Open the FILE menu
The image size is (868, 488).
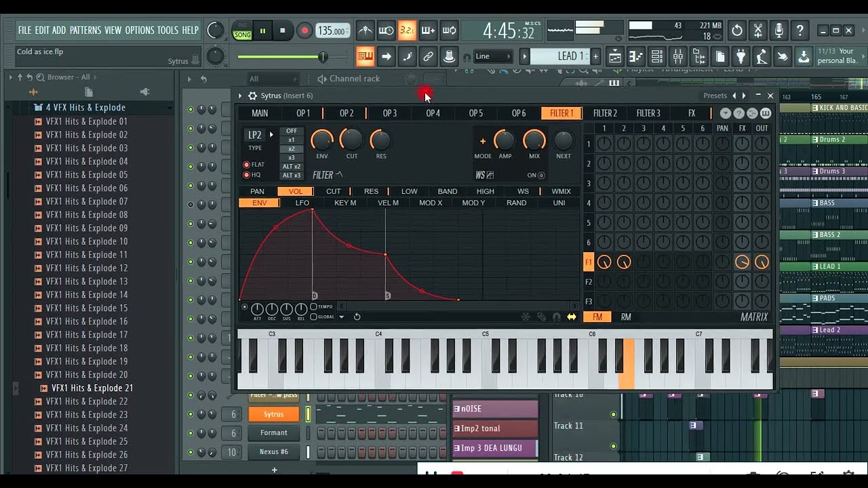click(x=25, y=30)
